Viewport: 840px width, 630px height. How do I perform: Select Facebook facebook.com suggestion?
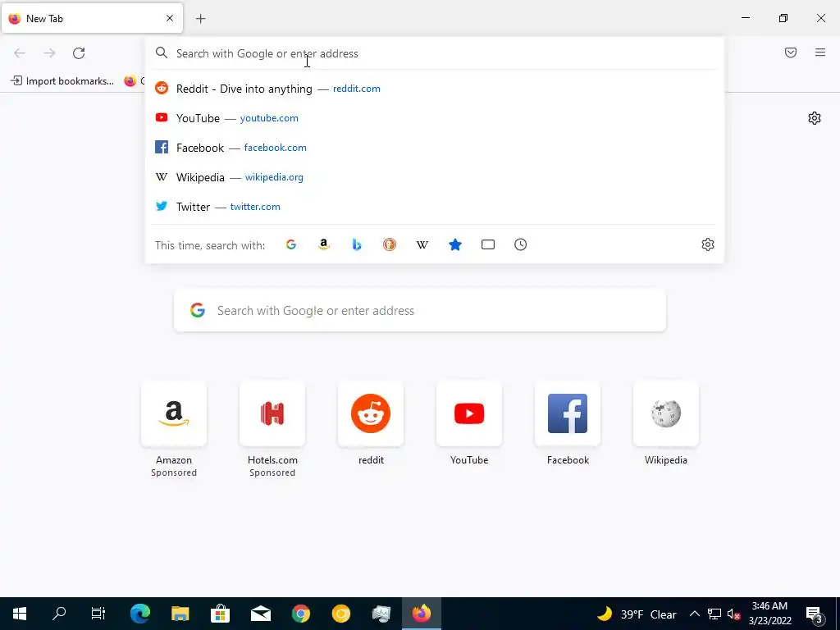tap(435, 148)
